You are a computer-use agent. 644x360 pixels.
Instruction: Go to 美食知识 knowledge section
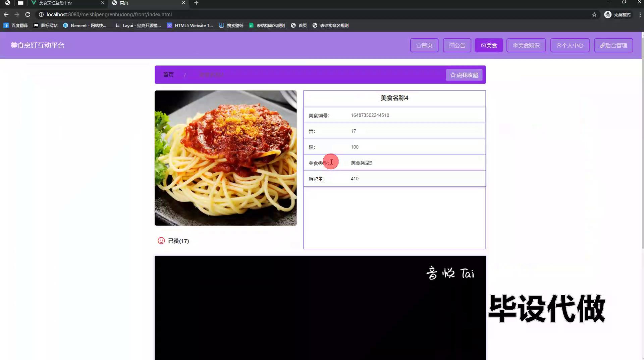tap(526, 45)
